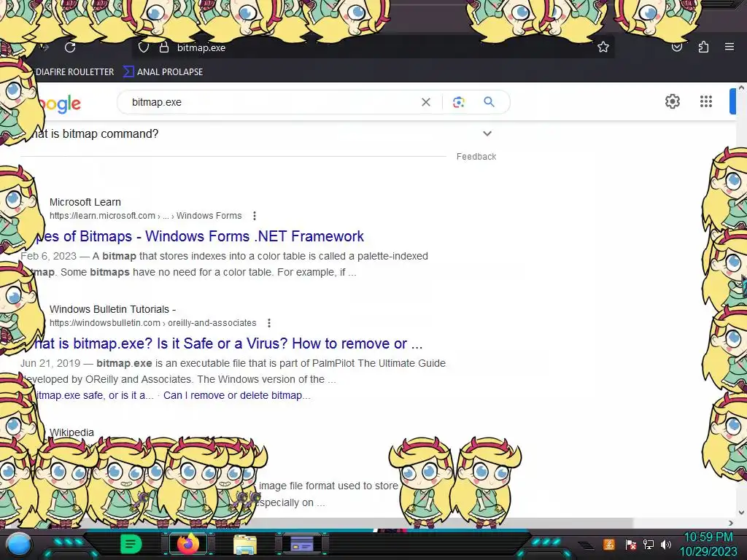747x560 pixels.
Task: Bookmark this page with the star icon
Action: click(x=603, y=47)
